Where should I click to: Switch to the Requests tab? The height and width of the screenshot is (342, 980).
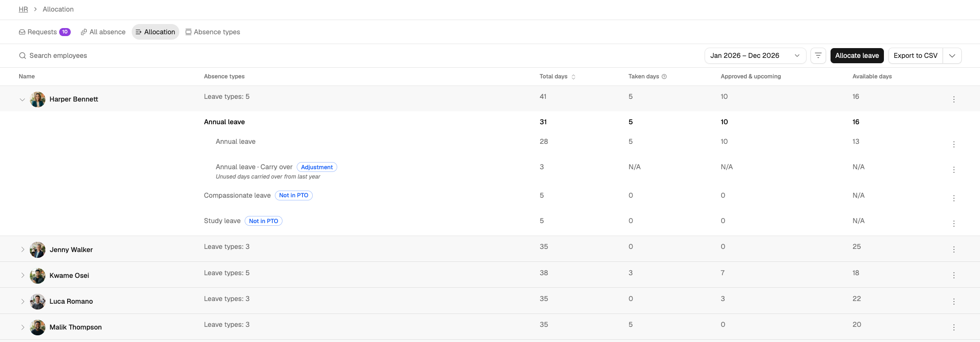44,32
